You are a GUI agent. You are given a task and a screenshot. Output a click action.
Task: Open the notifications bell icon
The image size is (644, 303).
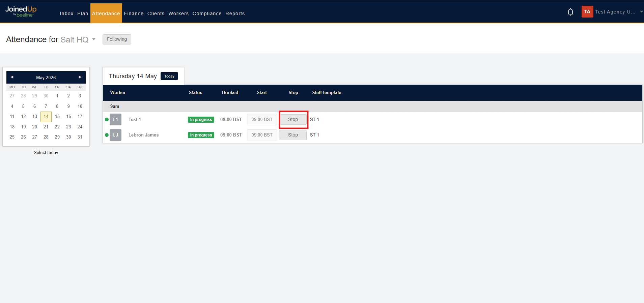tap(570, 12)
